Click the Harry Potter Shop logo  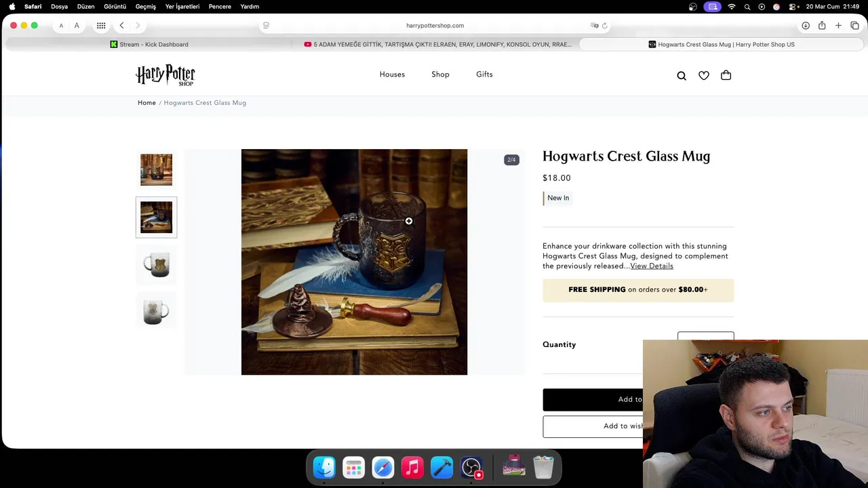click(x=165, y=75)
